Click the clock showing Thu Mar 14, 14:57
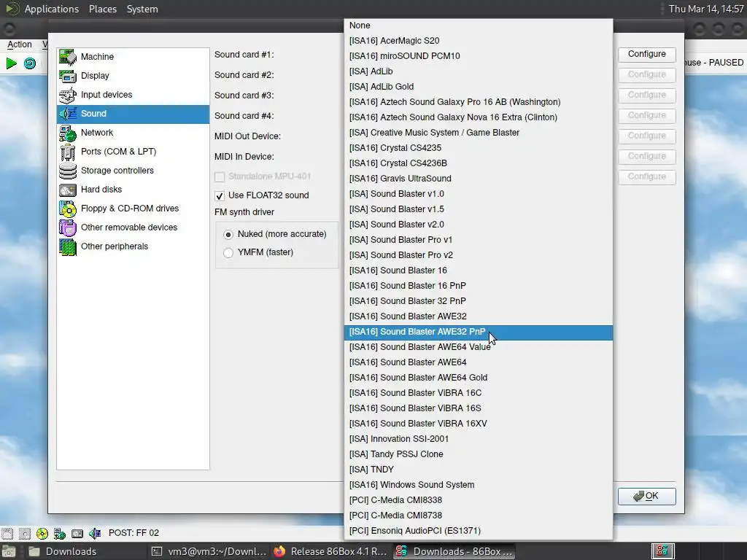Screen dimensions: 747x560 [705, 9]
